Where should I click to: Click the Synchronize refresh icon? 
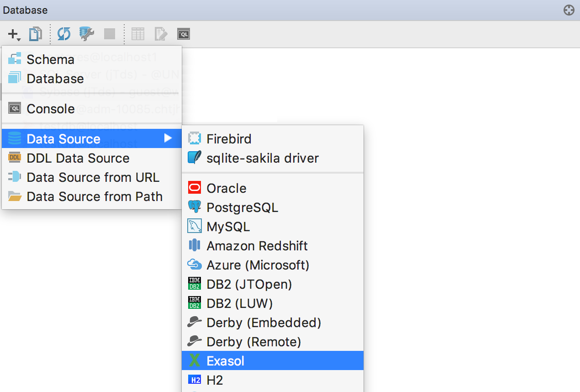tap(64, 34)
